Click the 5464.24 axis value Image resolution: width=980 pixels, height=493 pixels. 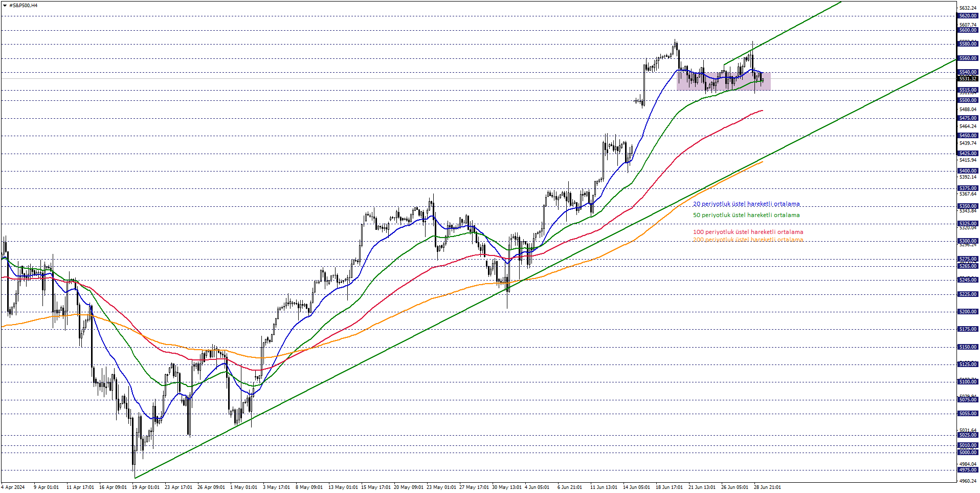coord(968,126)
